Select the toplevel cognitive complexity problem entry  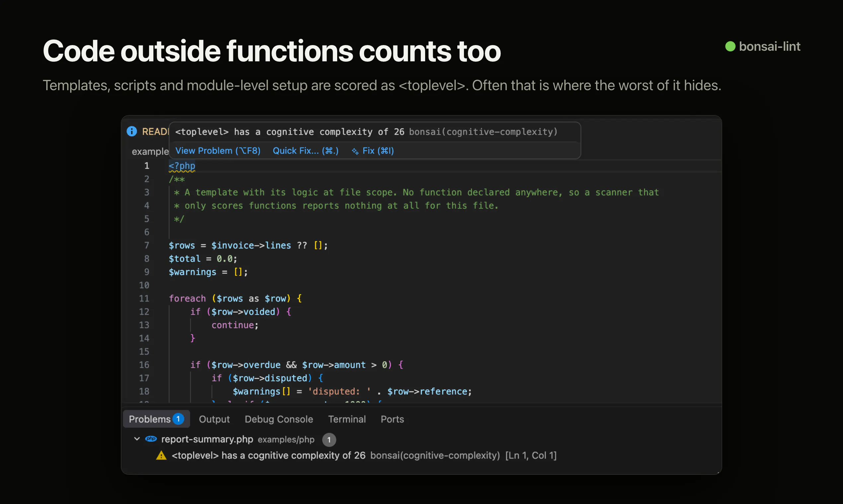(363, 456)
